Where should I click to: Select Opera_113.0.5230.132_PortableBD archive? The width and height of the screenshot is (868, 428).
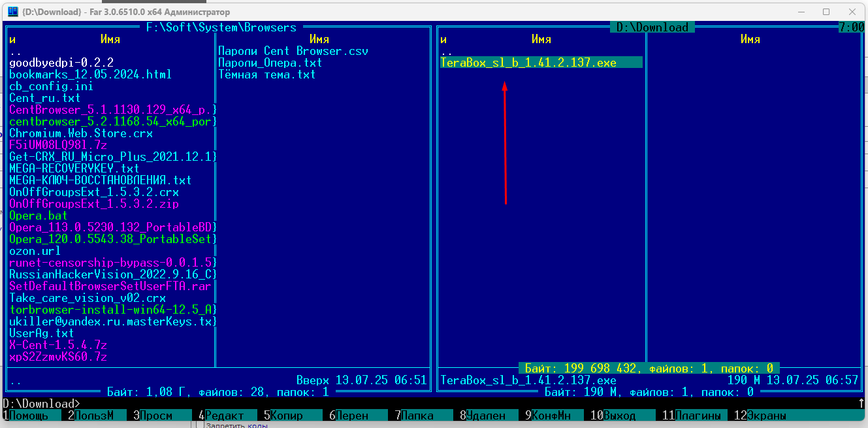pos(112,227)
